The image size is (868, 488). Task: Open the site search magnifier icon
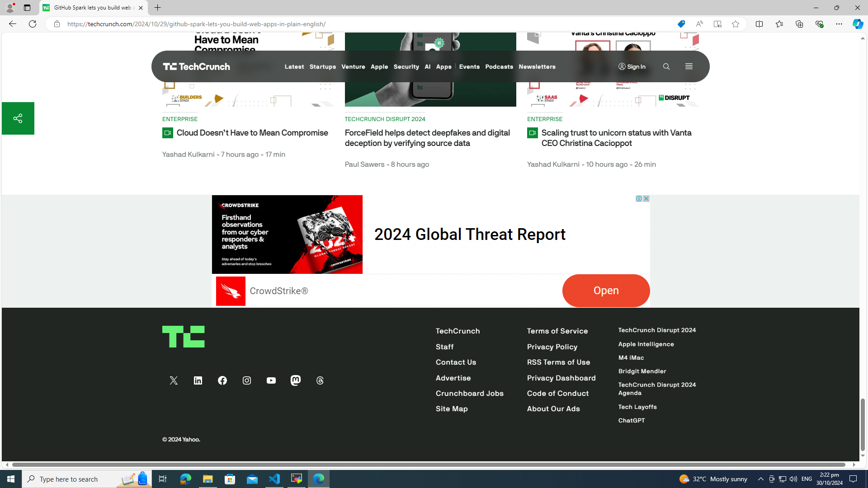(x=666, y=66)
